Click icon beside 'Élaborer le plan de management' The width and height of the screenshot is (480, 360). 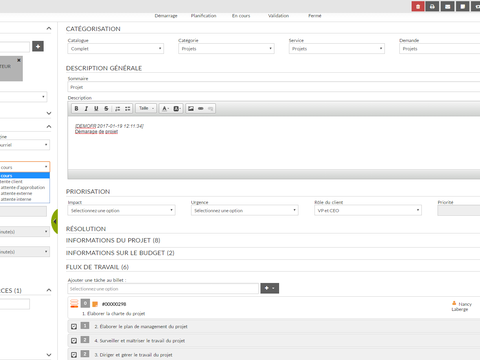click(74, 327)
